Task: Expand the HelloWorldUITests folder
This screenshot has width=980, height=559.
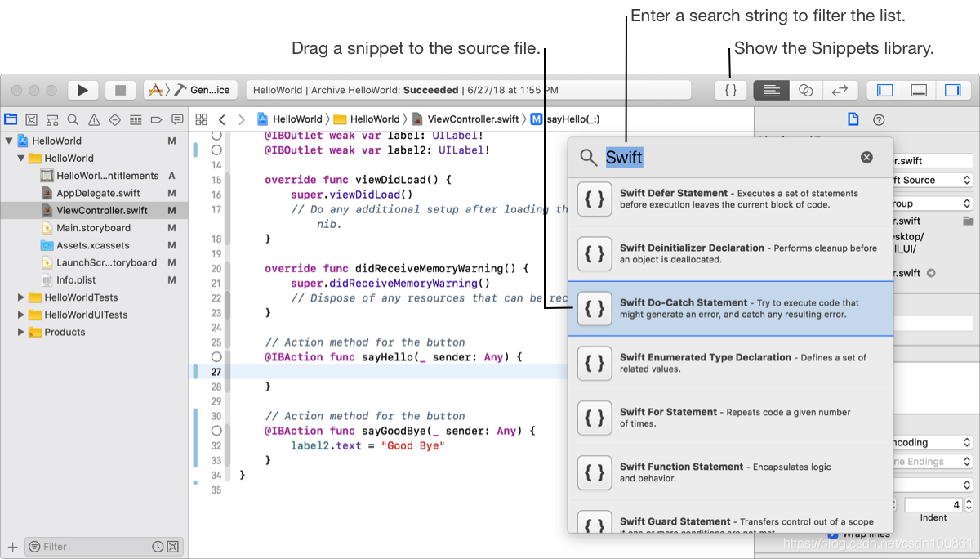Action: [x=20, y=315]
